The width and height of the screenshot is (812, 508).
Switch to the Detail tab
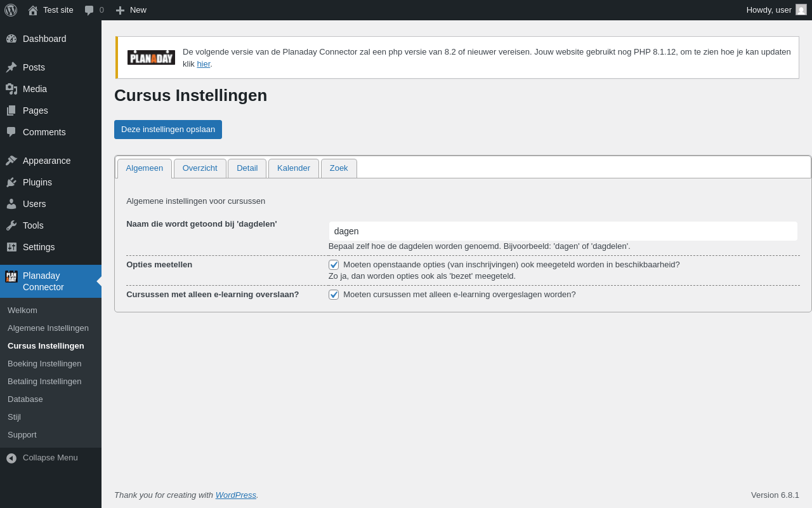(x=247, y=168)
